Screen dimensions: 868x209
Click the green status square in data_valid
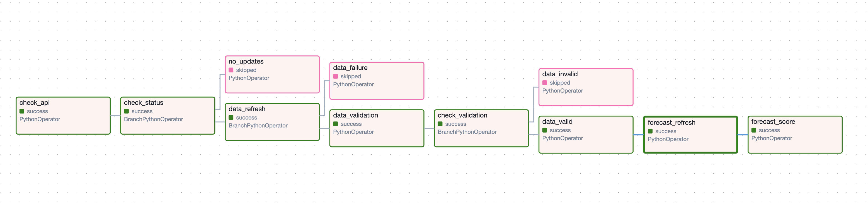545,130
